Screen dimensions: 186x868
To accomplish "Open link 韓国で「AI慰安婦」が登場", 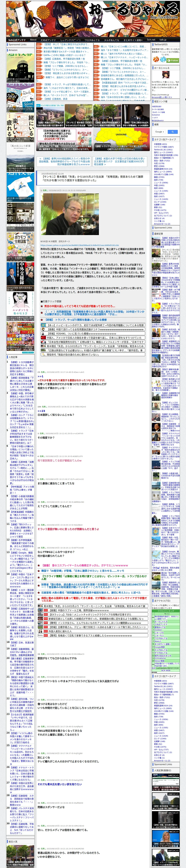I will click(83, 571).
